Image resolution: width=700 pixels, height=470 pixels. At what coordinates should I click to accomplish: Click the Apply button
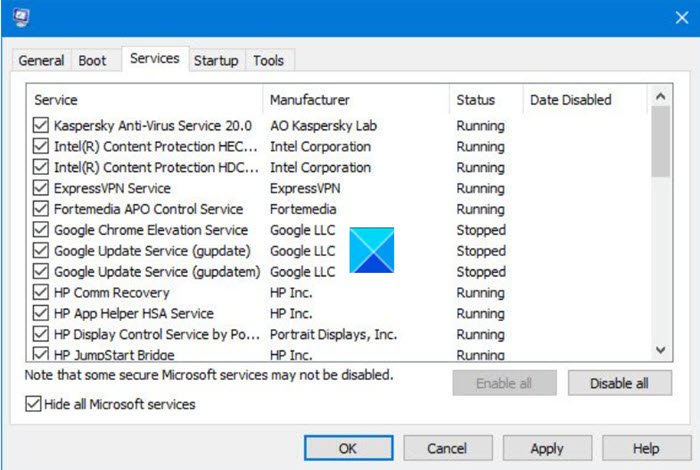pos(547,449)
